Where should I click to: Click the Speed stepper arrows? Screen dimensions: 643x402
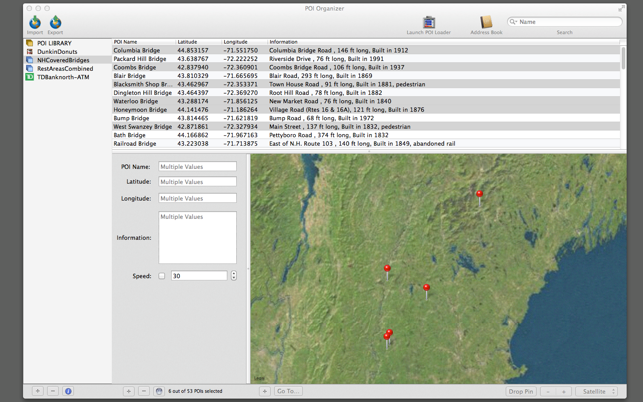[234, 276]
